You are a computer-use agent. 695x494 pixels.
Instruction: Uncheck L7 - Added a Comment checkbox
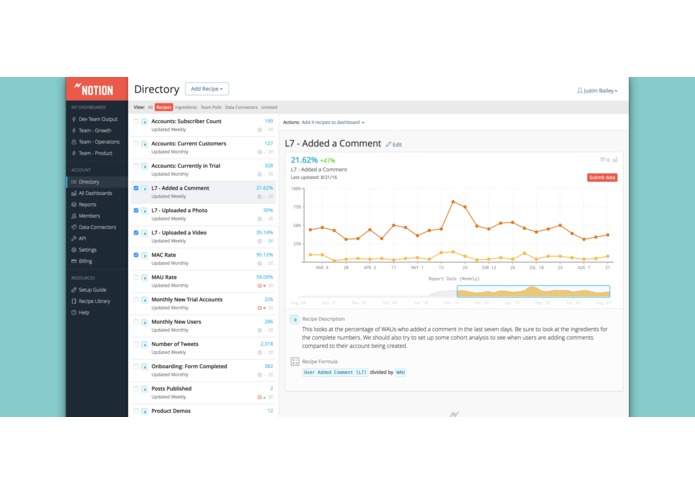(x=136, y=188)
